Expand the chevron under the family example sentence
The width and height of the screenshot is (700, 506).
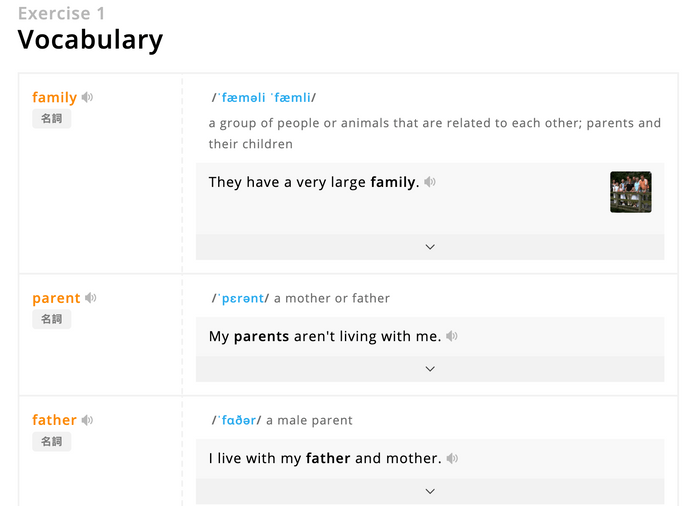click(x=430, y=247)
